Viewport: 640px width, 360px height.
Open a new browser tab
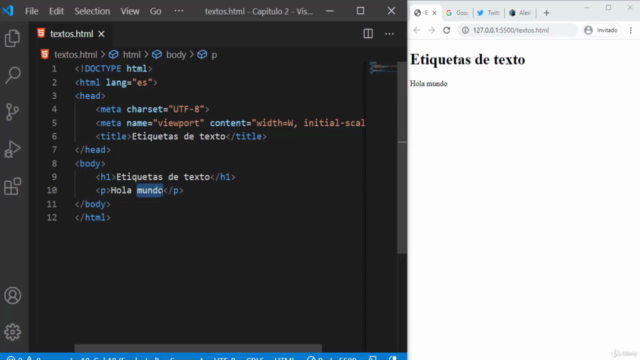click(547, 13)
